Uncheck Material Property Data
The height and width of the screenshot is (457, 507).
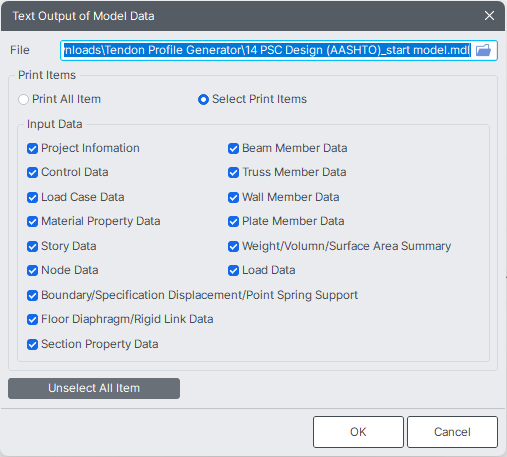32,221
